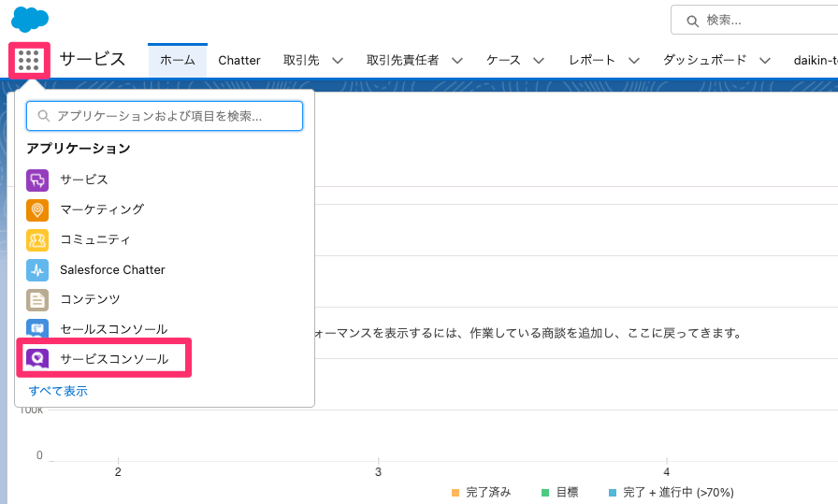Click the サービス app icon
The width and height of the screenshot is (838, 504).
pyautogui.click(x=37, y=180)
